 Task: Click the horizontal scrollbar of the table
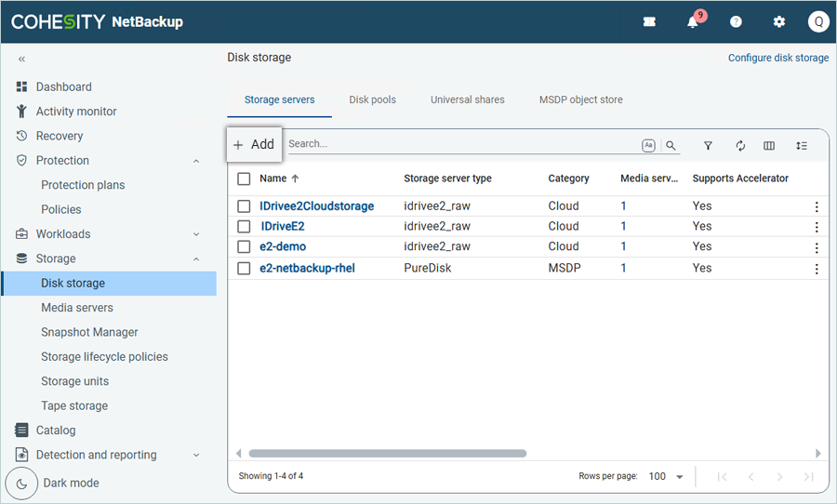coord(388,454)
